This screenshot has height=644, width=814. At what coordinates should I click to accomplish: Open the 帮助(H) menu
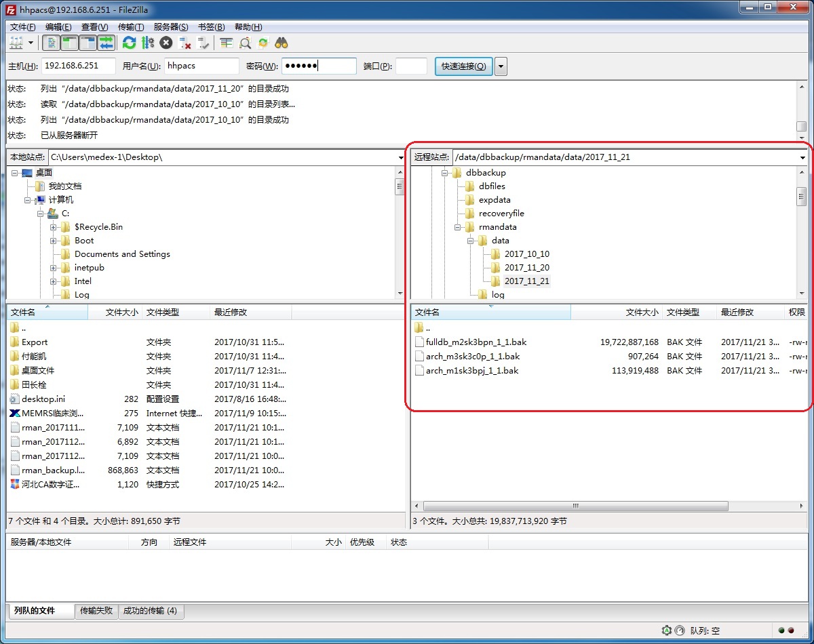click(248, 27)
